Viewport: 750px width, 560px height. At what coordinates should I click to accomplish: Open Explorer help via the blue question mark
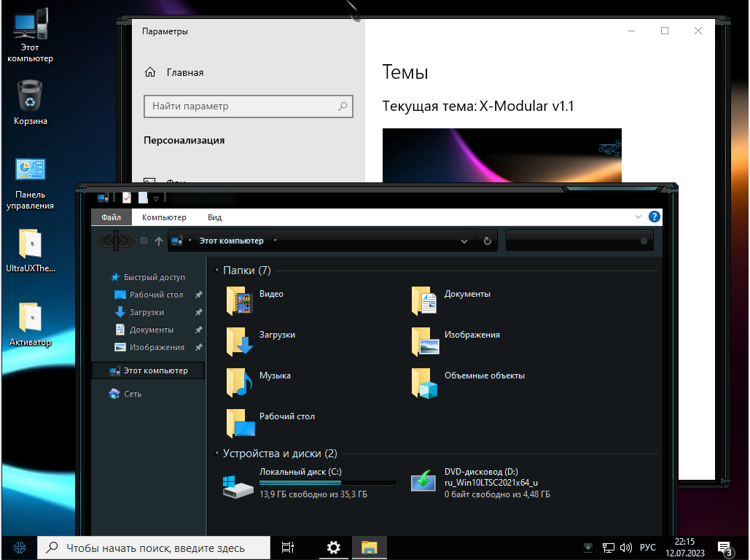(x=655, y=217)
